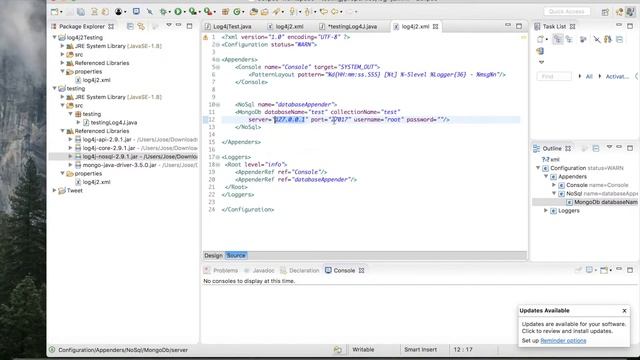
Task: Open the Problems tab
Action: pos(221,271)
